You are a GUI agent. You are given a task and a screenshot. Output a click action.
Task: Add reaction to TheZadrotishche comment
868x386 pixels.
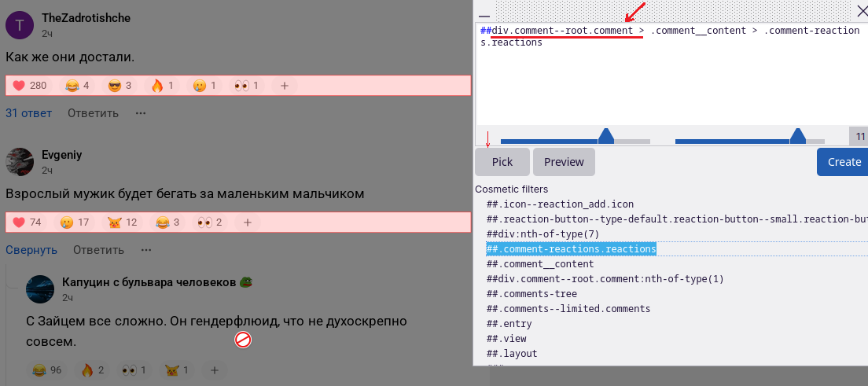284,86
